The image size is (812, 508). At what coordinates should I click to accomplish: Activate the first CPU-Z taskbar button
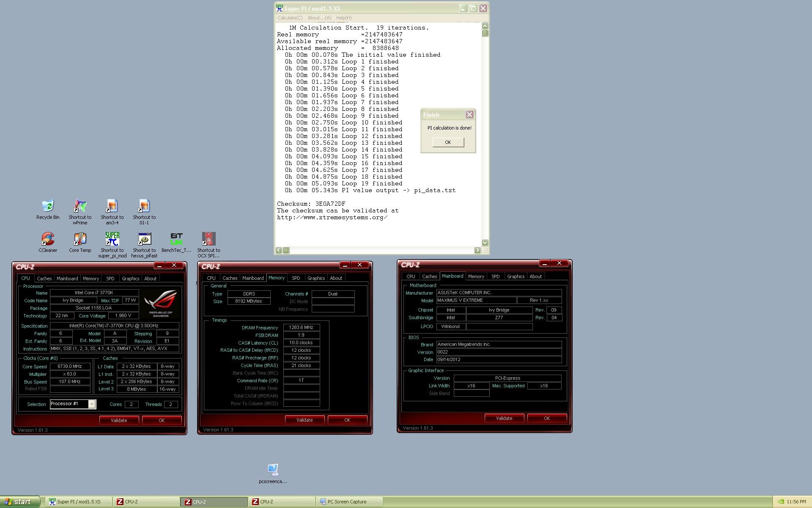(x=146, y=502)
